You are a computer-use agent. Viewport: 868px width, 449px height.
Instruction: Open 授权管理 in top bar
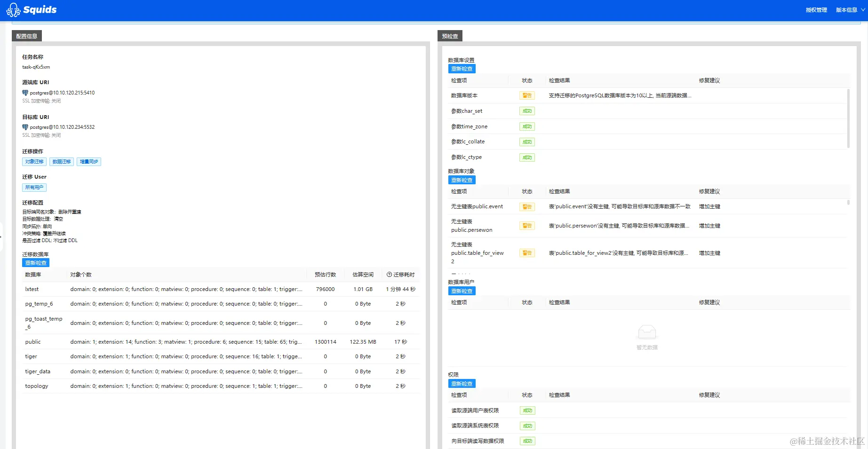click(816, 10)
